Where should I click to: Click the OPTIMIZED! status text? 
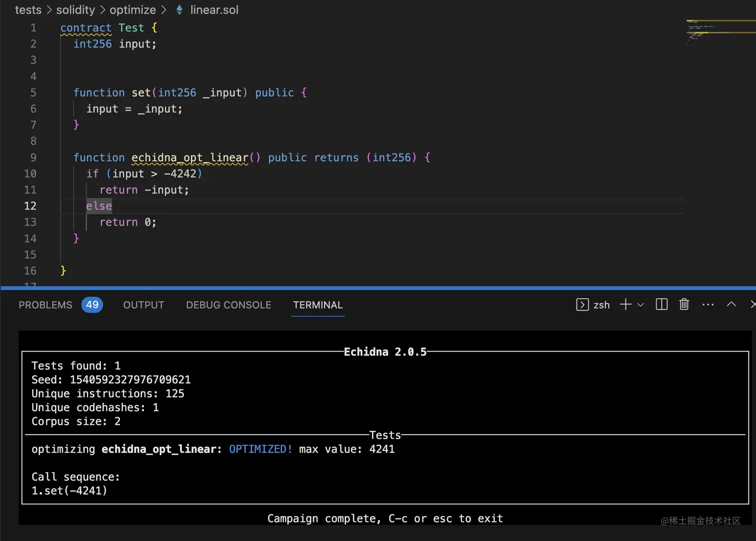pyautogui.click(x=260, y=449)
